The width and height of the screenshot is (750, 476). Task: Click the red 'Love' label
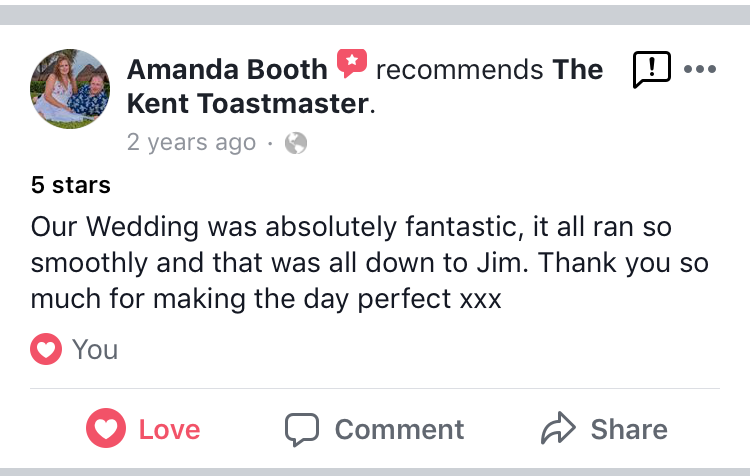point(169,429)
